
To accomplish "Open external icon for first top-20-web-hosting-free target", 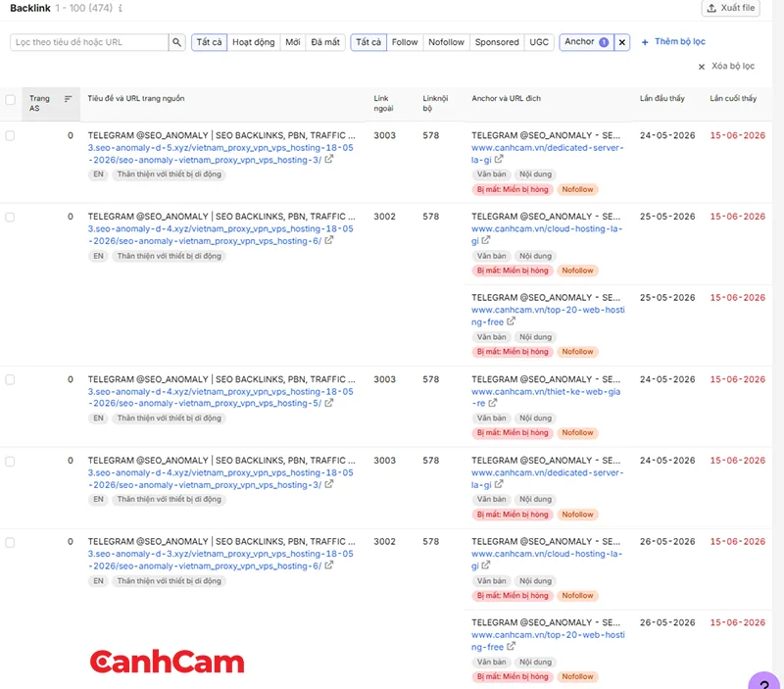I will tap(511, 321).
